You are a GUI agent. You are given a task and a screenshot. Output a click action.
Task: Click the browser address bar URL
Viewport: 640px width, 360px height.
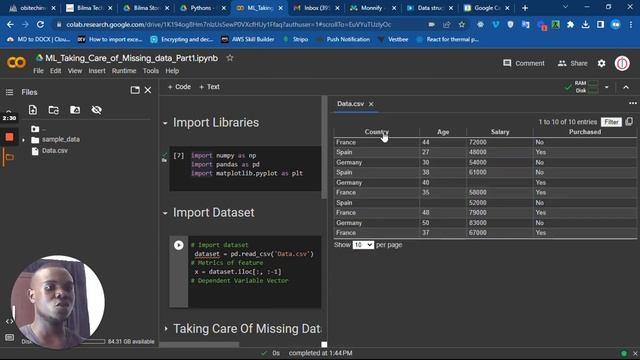coord(229,24)
